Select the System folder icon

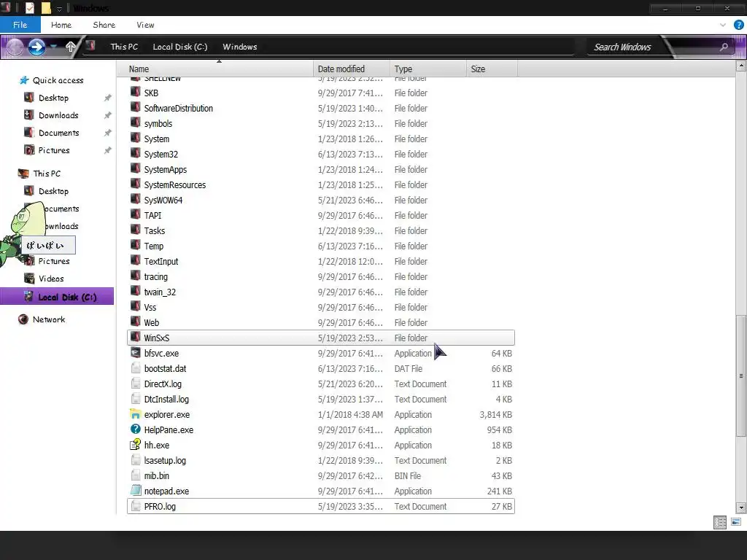[x=135, y=138]
